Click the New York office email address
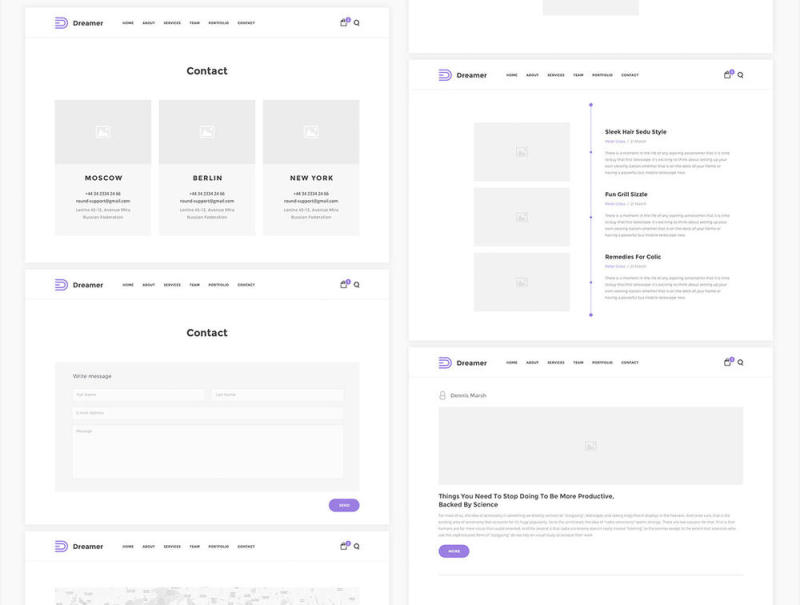 click(311, 201)
